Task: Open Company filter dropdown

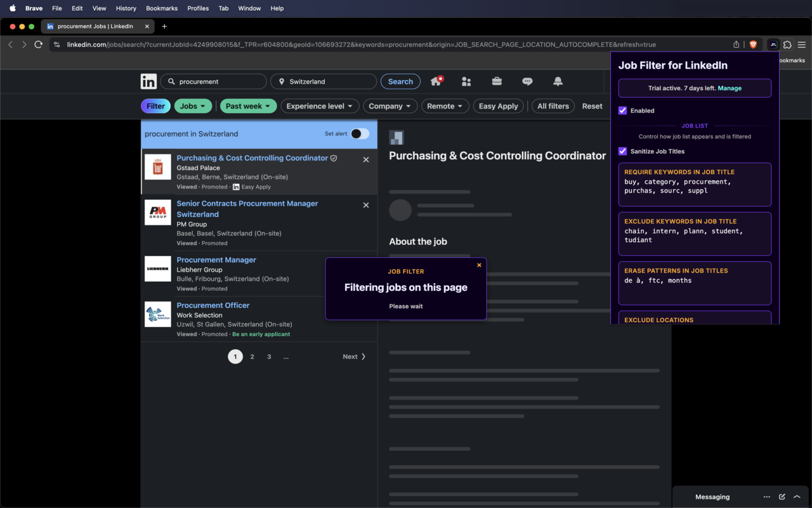Action: tap(390, 106)
